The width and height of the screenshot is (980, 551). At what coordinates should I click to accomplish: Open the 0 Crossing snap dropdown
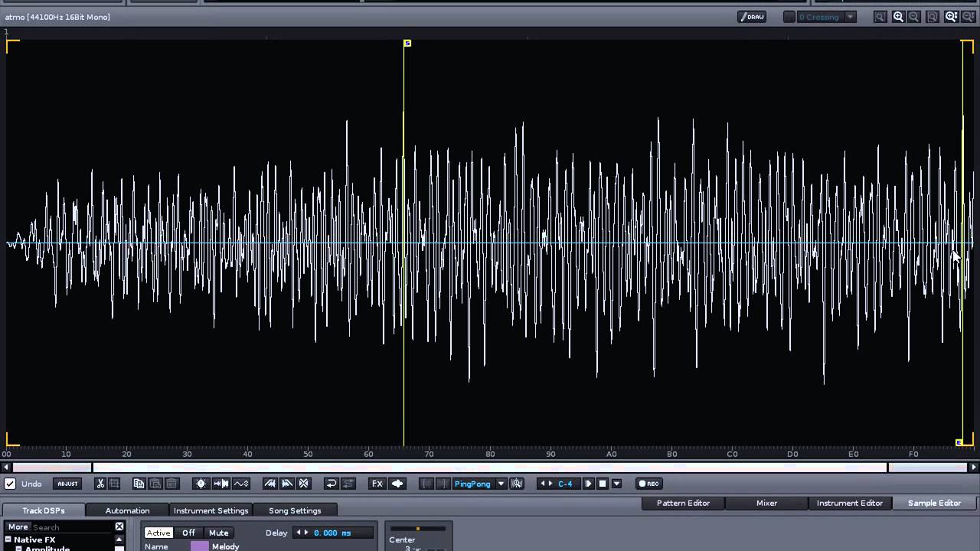pyautogui.click(x=850, y=17)
